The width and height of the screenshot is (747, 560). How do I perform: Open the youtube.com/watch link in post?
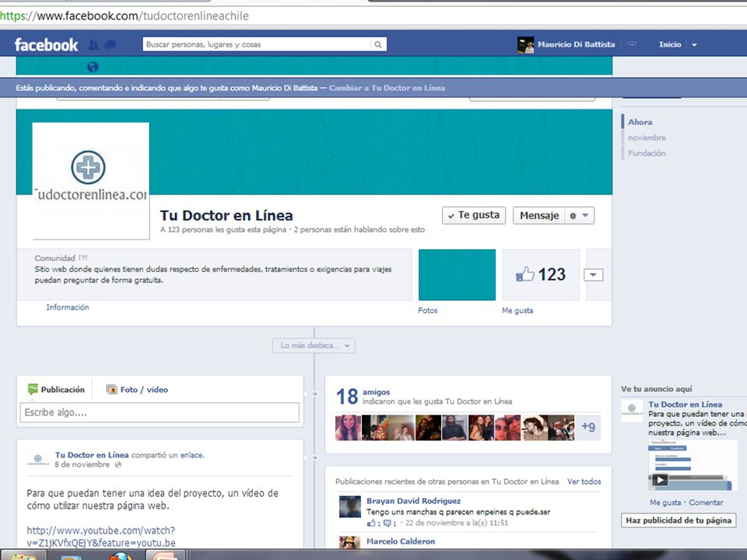point(101,536)
